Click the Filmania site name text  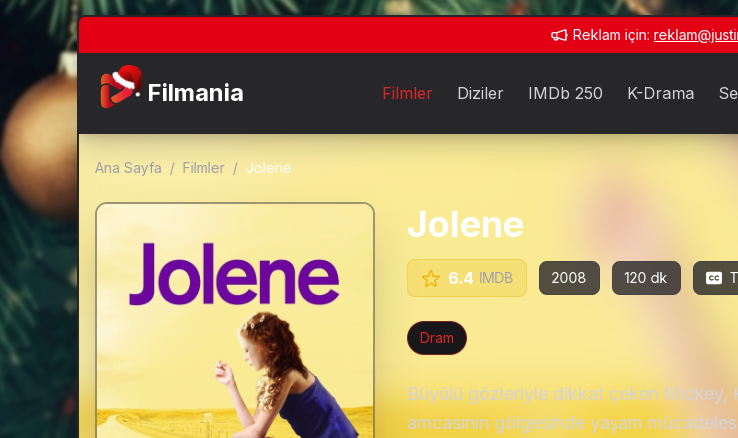195,93
